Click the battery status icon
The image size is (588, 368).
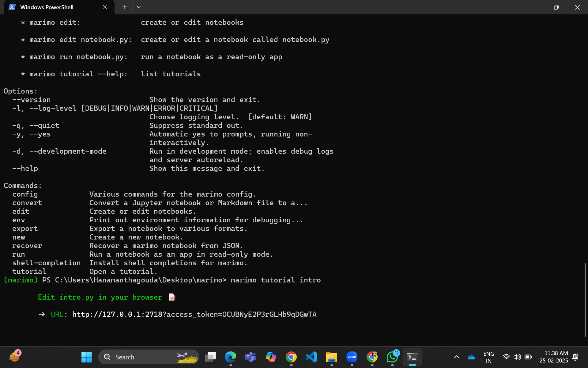tap(528, 357)
